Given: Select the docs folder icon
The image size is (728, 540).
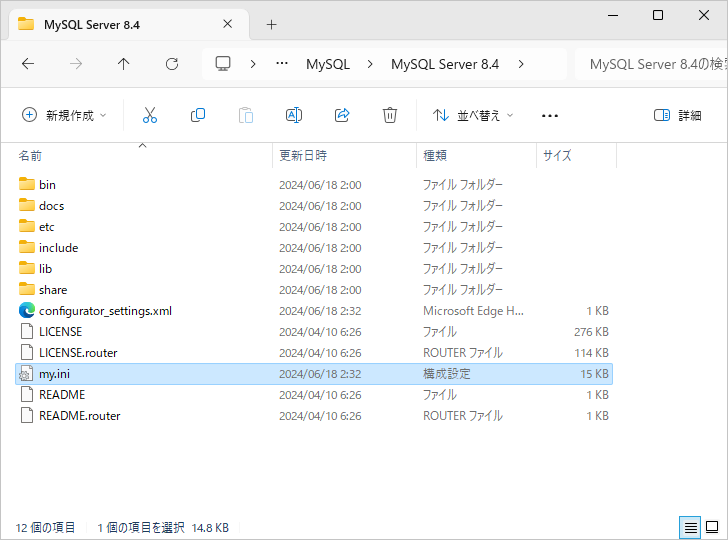Looking at the screenshot, I should [27, 205].
